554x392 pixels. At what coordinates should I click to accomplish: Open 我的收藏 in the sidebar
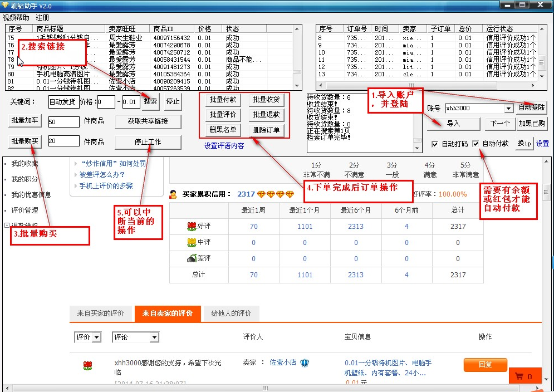pyautogui.click(x=24, y=163)
